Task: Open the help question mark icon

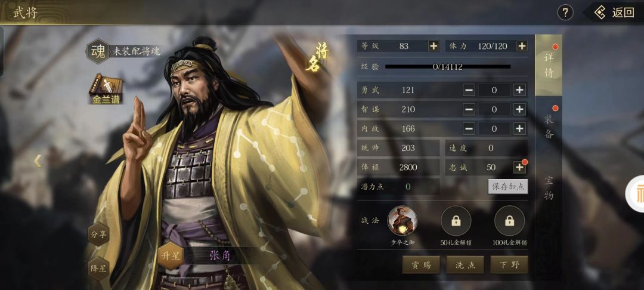Action: (x=565, y=13)
